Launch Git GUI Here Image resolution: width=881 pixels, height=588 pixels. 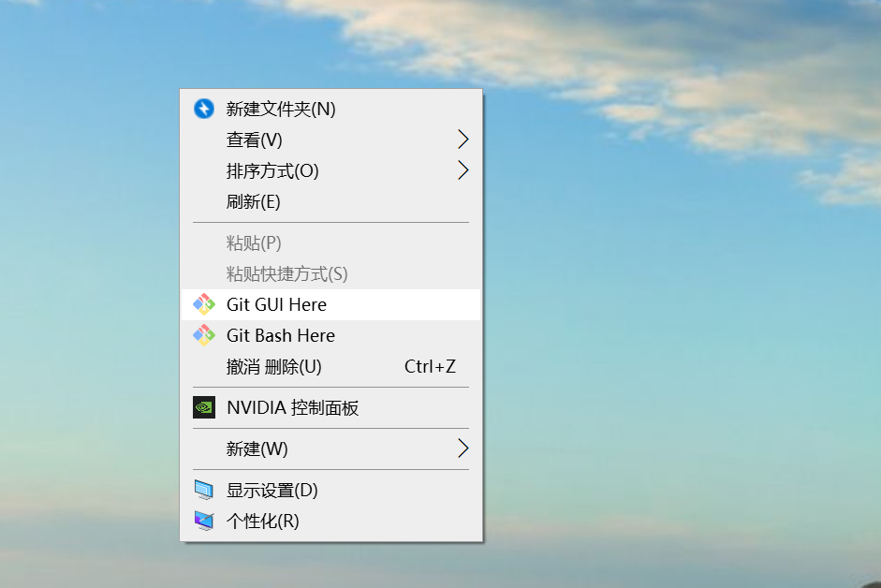coord(330,304)
